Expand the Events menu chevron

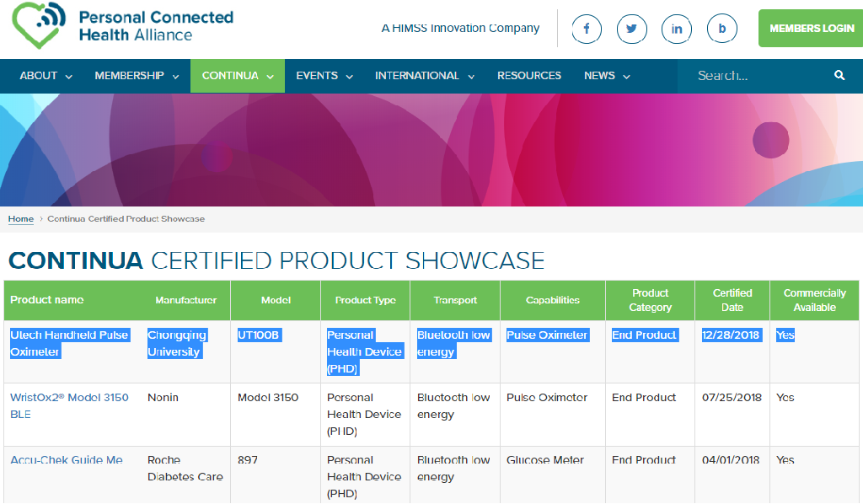(x=350, y=77)
